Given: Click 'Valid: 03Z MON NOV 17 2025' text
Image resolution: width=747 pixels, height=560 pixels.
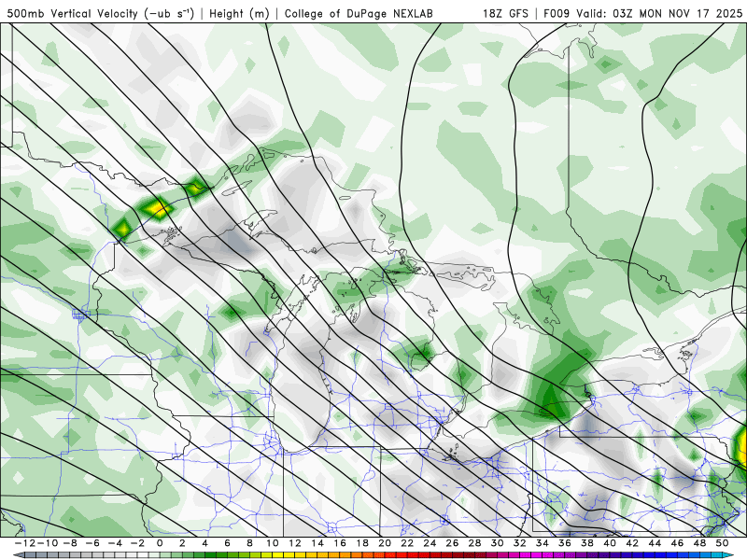Looking at the screenshot, I should point(659,13).
